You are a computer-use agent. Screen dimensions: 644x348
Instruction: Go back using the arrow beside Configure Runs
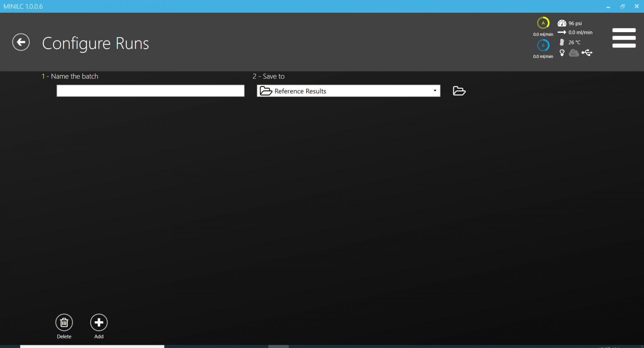tap(21, 43)
